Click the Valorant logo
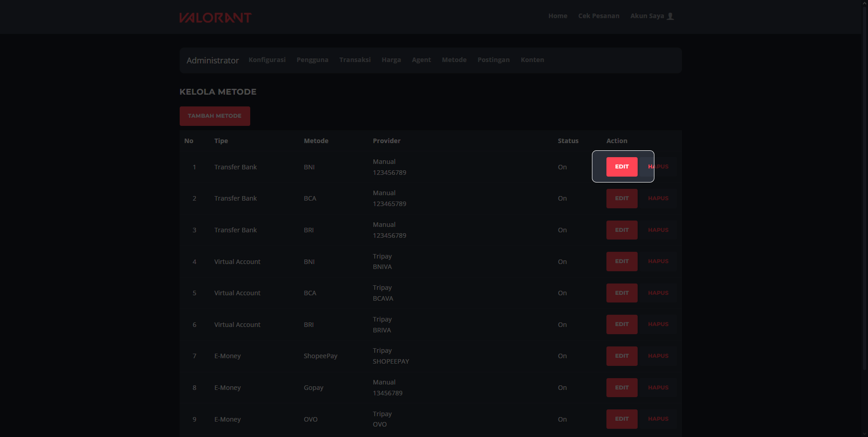 (x=215, y=18)
